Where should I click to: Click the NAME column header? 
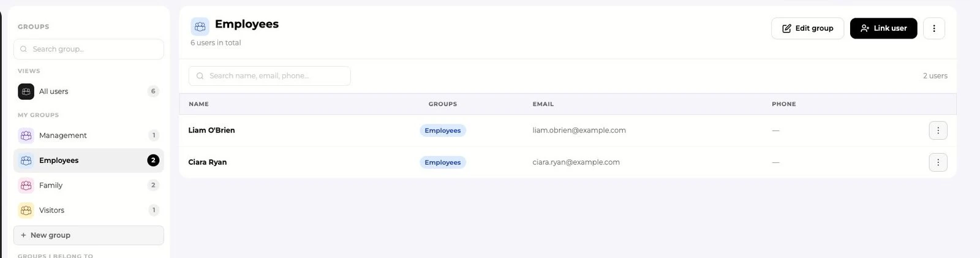pyautogui.click(x=198, y=104)
